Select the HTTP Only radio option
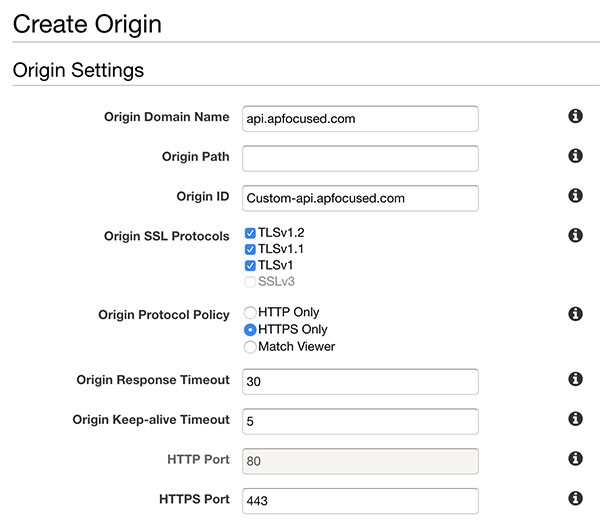Image resolution: width=600 pixels, height=526 pixels. [250, 313]
